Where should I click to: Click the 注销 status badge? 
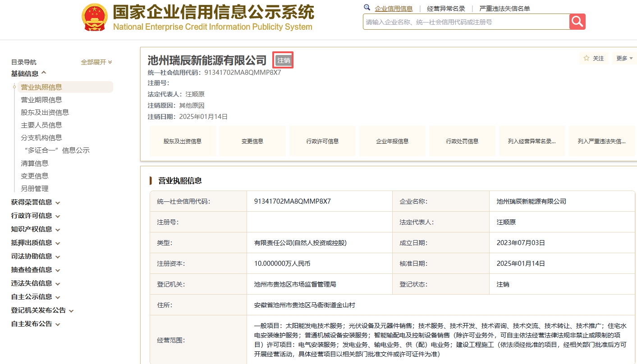284,60
